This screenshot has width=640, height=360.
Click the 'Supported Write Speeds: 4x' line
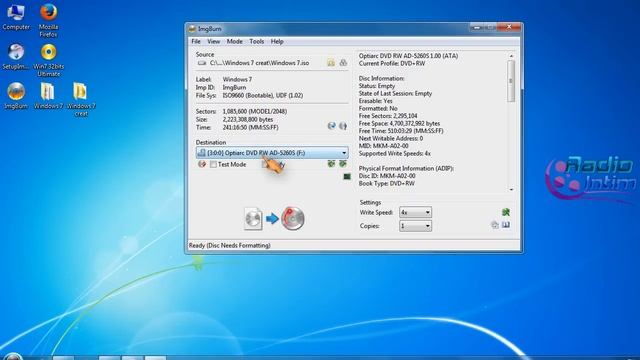395,153
